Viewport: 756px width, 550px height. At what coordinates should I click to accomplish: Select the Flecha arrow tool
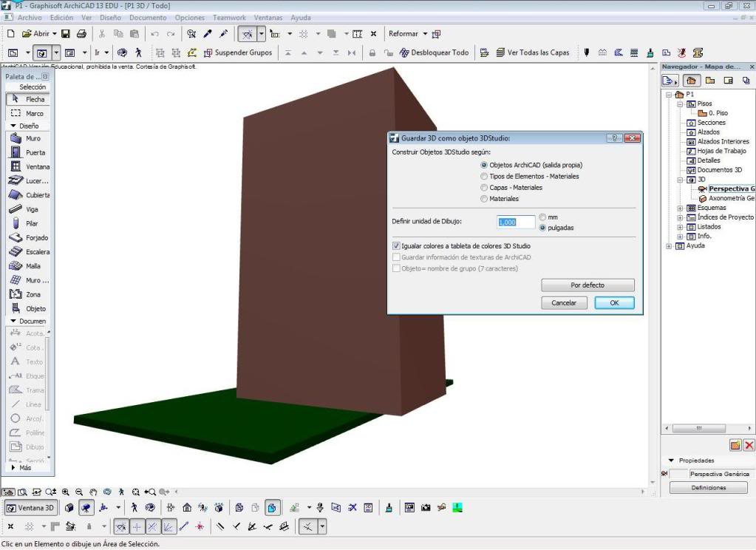click(x=28, y=99)
